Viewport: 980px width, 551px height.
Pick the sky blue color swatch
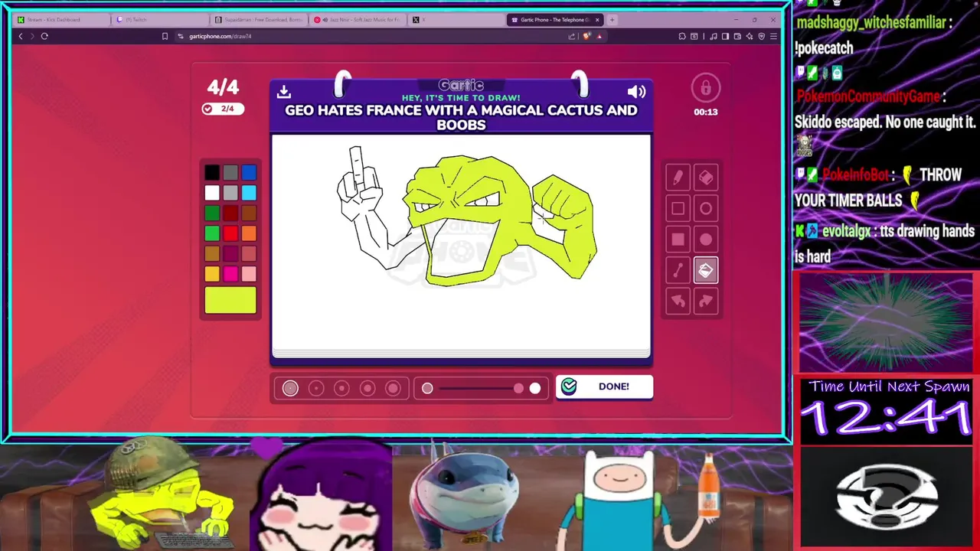pos(249,193)
